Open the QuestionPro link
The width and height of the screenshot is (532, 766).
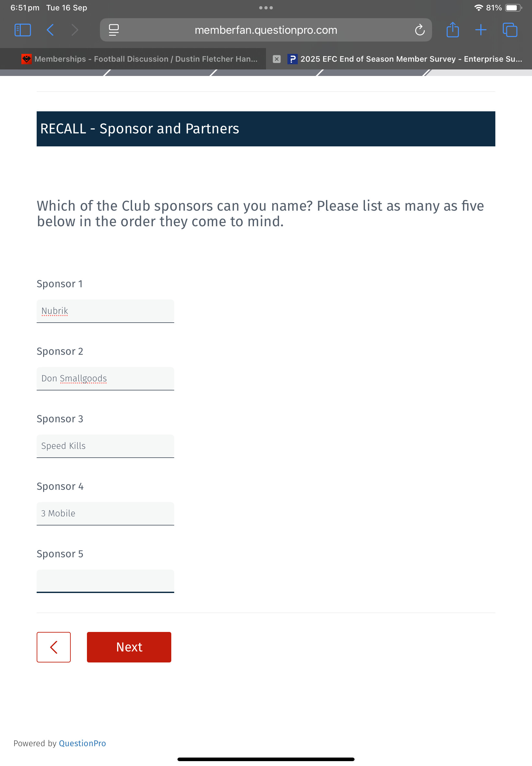[x=82, y=743]
